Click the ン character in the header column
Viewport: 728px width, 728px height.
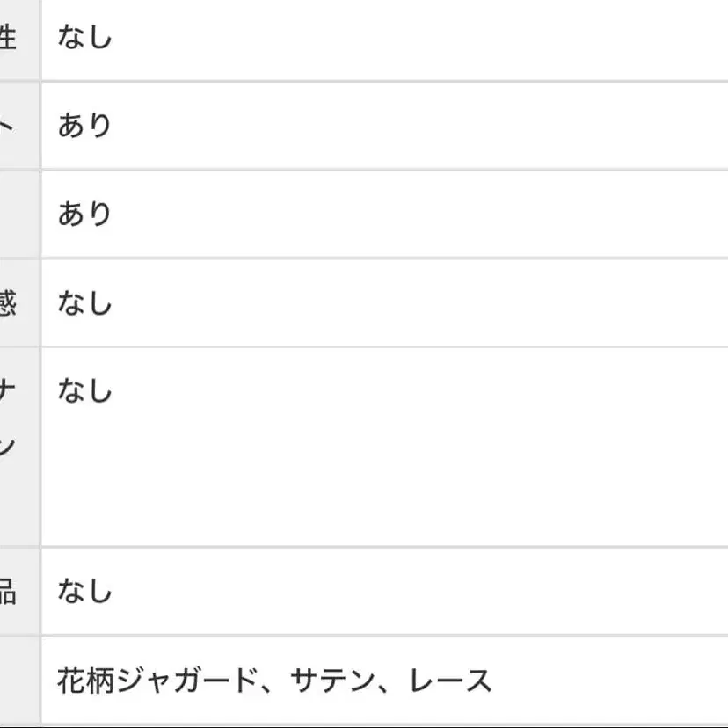tap(8, 446)
